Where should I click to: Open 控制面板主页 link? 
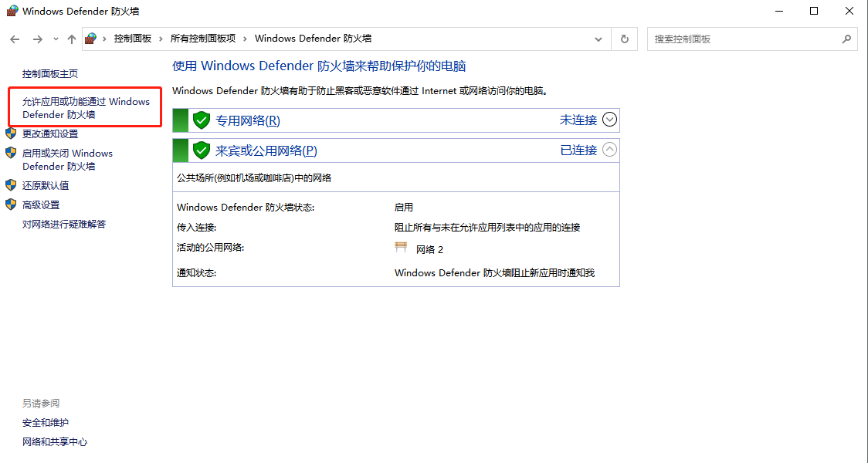50,73
